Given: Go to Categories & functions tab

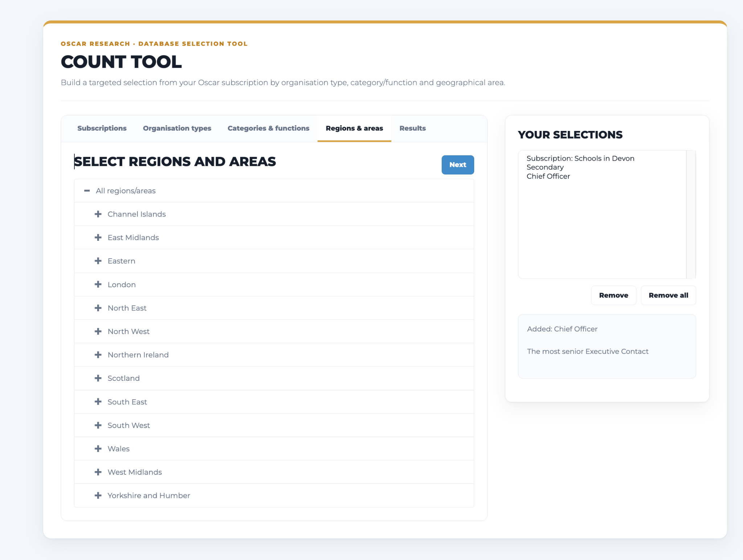Looking at the screenshot, I should (268, 128).
